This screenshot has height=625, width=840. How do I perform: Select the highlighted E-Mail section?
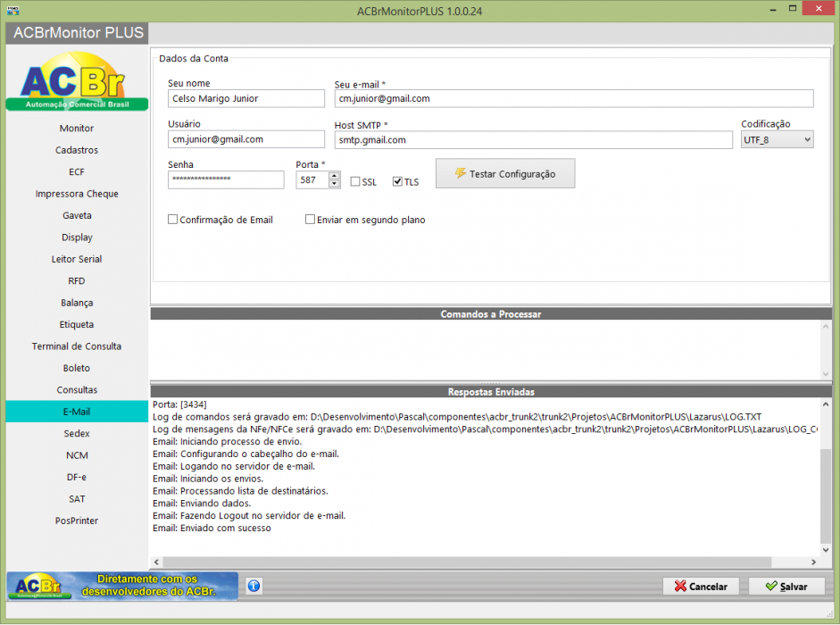coord(77,412)
